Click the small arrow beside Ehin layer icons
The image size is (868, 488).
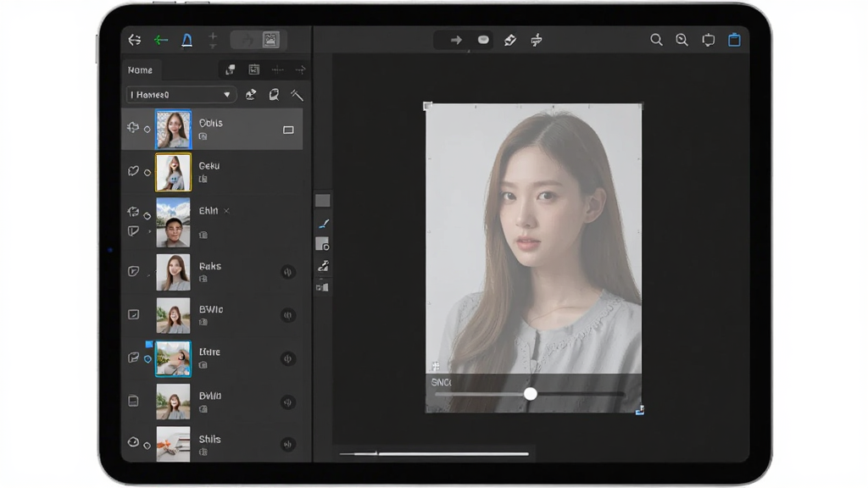pyautogui.click(x=149, y=231)
